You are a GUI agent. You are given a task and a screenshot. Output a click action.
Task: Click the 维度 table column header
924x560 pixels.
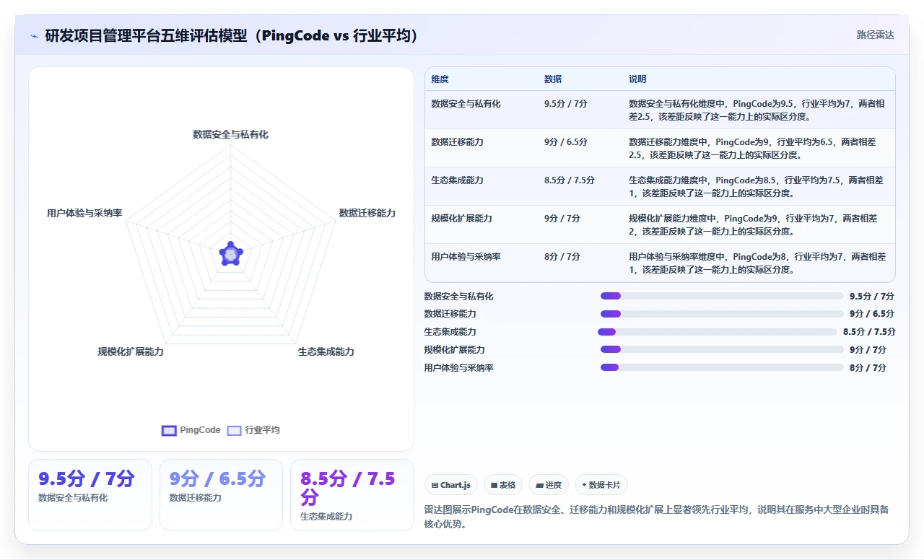coord(440,79)
